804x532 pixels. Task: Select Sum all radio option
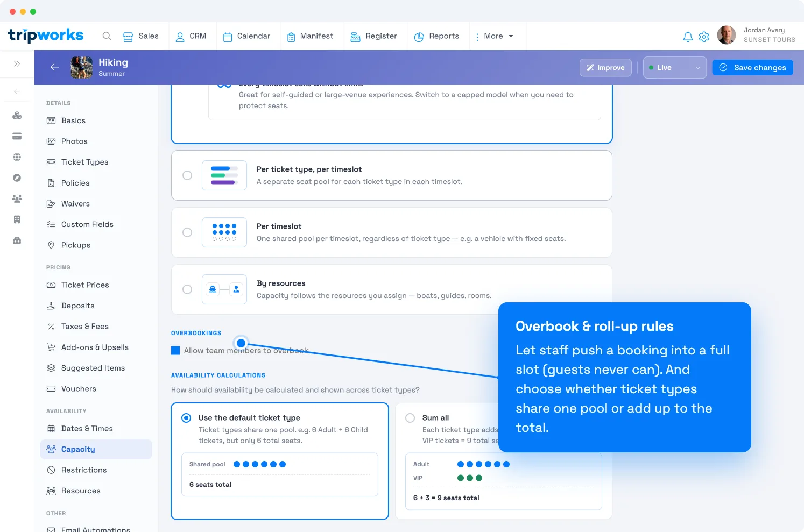pos(410,418)
